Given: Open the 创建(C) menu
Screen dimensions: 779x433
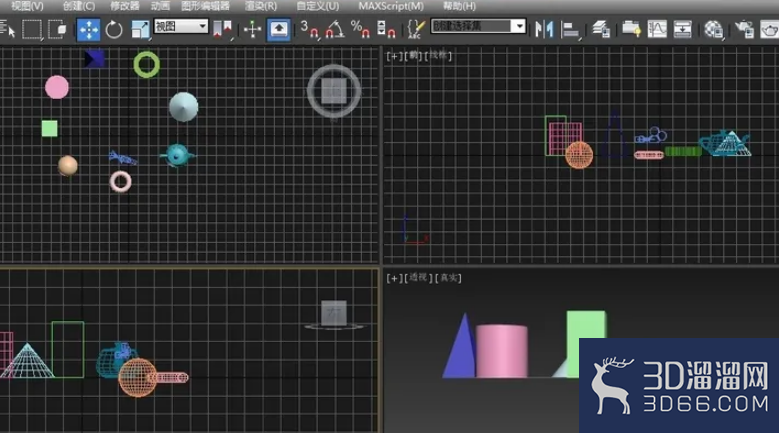Looking at the screenshot, I should (x=79, y=6).
